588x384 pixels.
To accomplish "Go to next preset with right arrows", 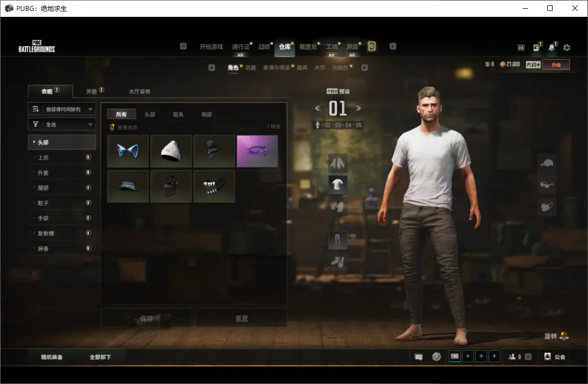I will (x=358, y=108).
